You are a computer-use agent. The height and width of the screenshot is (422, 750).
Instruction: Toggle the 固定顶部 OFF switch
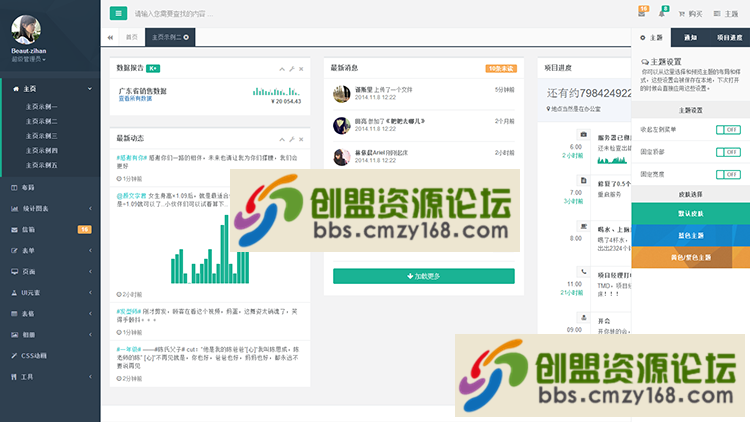pyautogui.click(x=728, y=152)
